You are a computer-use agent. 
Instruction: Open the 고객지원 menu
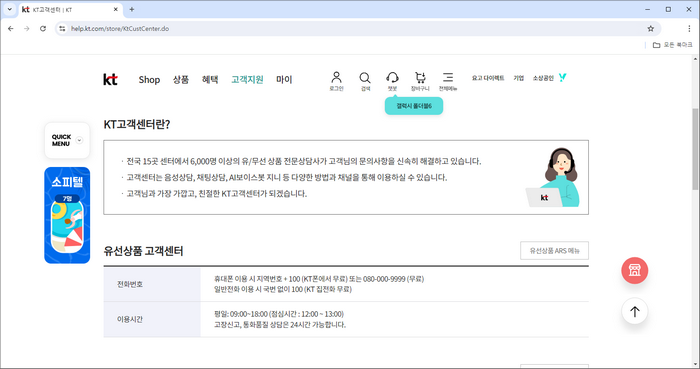click(x=247, y=80)
